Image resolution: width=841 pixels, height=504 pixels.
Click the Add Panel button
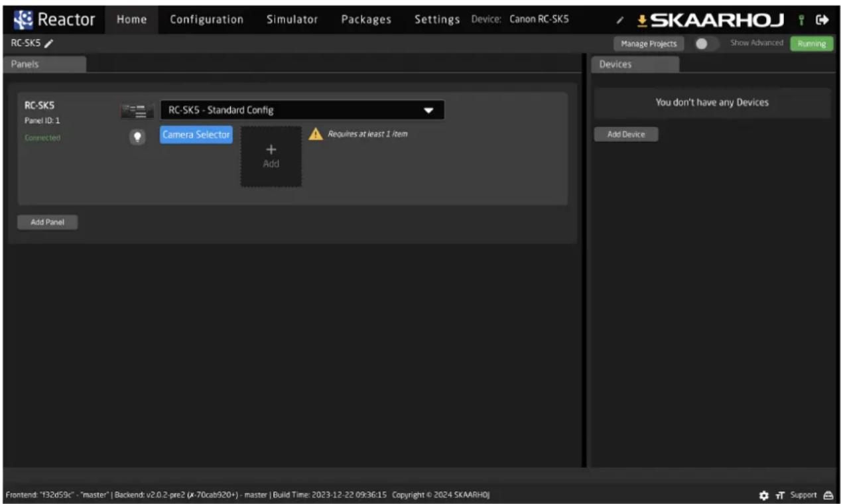pos(47,222)
